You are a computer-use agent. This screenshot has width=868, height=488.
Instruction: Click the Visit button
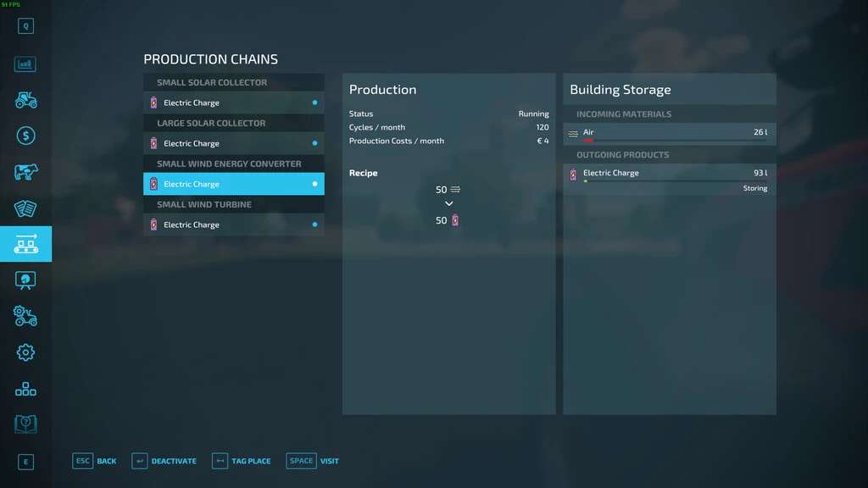pyautogui.click(x=313, y=461)
